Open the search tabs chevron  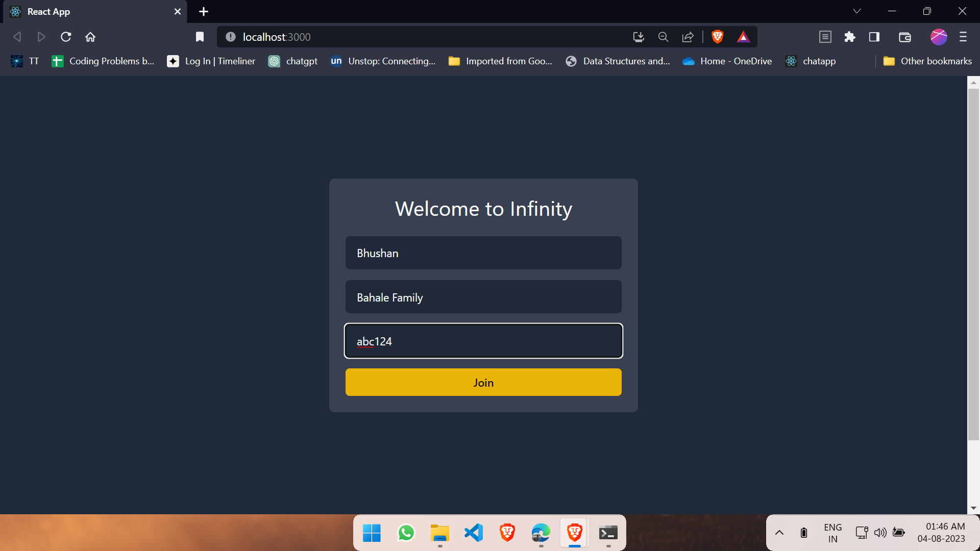857,11
